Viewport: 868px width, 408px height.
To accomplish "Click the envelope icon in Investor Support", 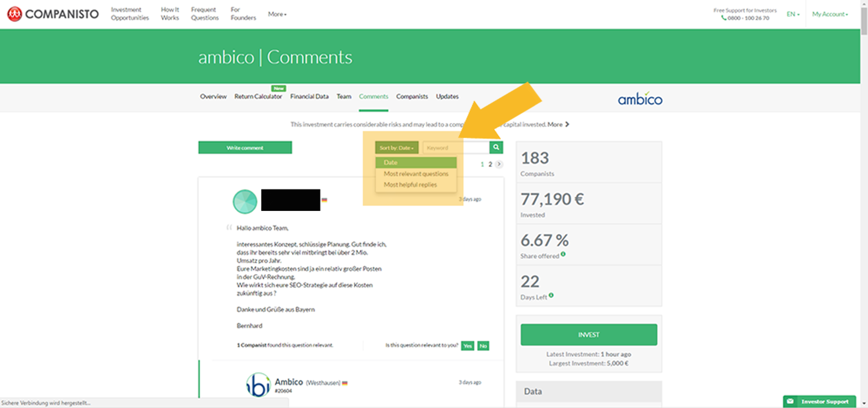I will (790, 401).
